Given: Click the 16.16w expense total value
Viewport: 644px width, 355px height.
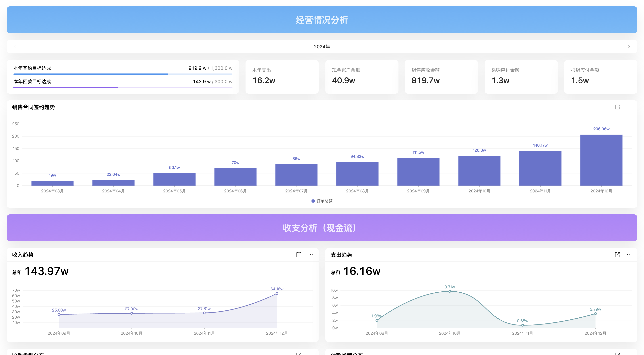Looking at the screenshot, I should click(362, 271).
